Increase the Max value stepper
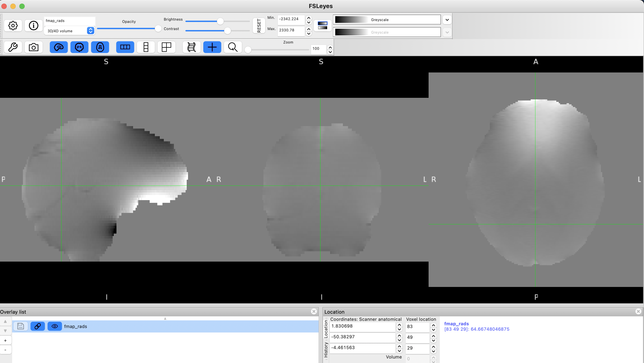644x363 pixels. click(x=309, y=29)
